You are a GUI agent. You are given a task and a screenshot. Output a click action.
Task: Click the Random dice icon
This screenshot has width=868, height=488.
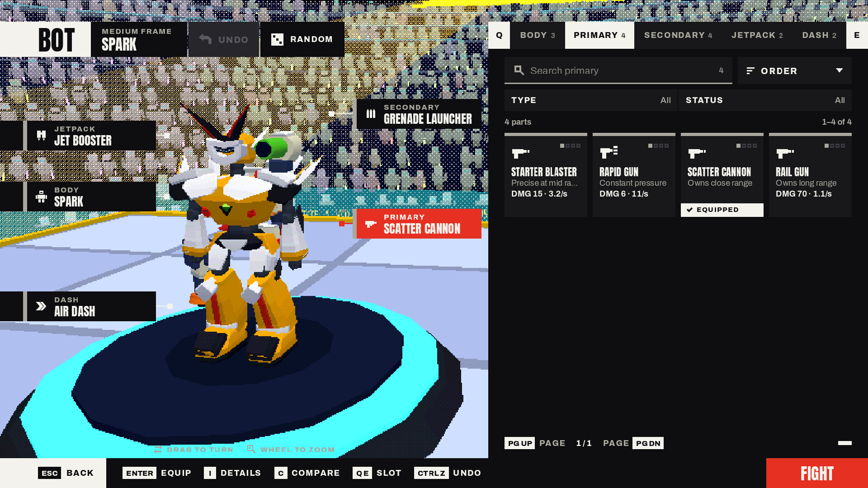277,39
